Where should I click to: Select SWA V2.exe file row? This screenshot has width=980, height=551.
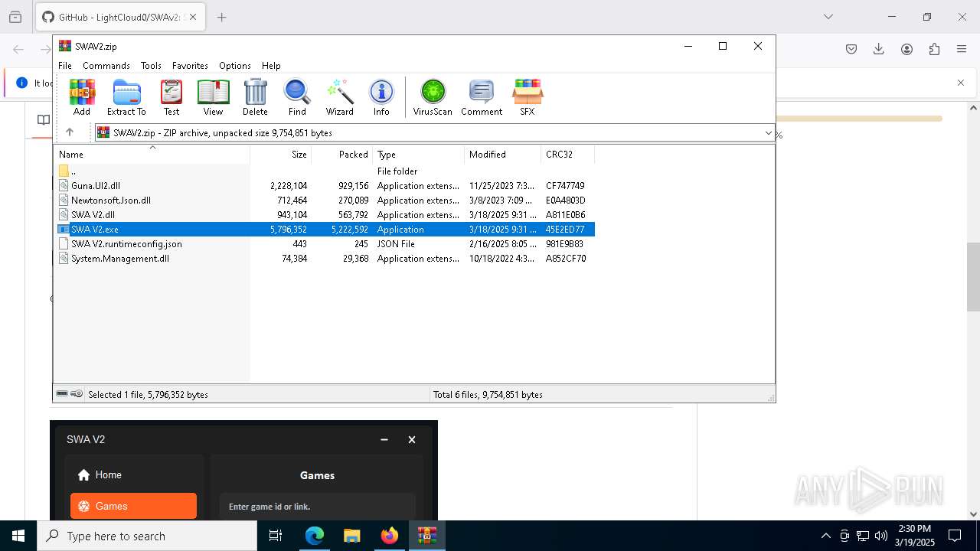pos(324,230)
